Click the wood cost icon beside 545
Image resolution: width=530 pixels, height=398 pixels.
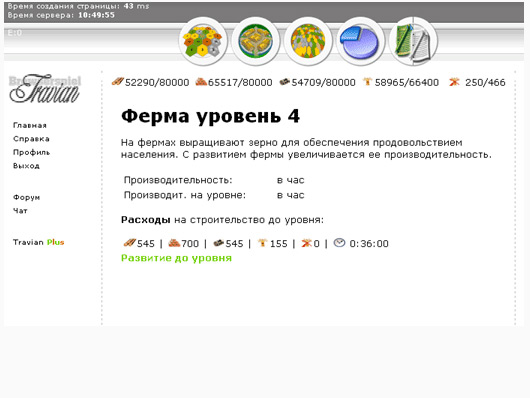pos(130,243)
